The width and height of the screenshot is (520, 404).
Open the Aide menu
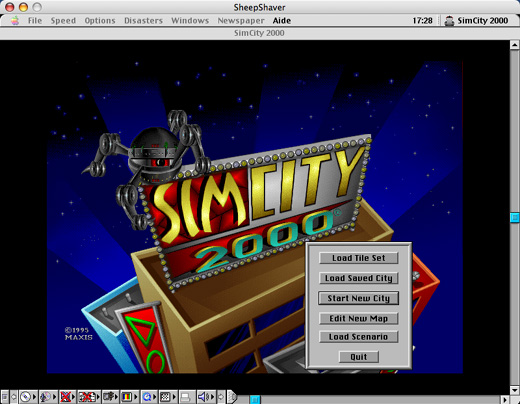pyautogui.click(x=282, y=21)
